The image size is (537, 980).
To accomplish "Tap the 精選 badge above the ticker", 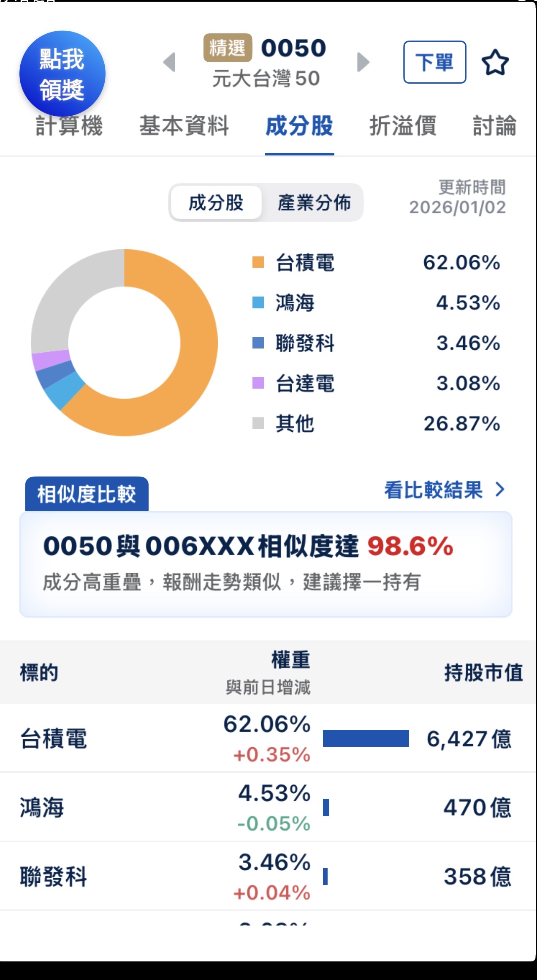I will [x=227, y=48].
